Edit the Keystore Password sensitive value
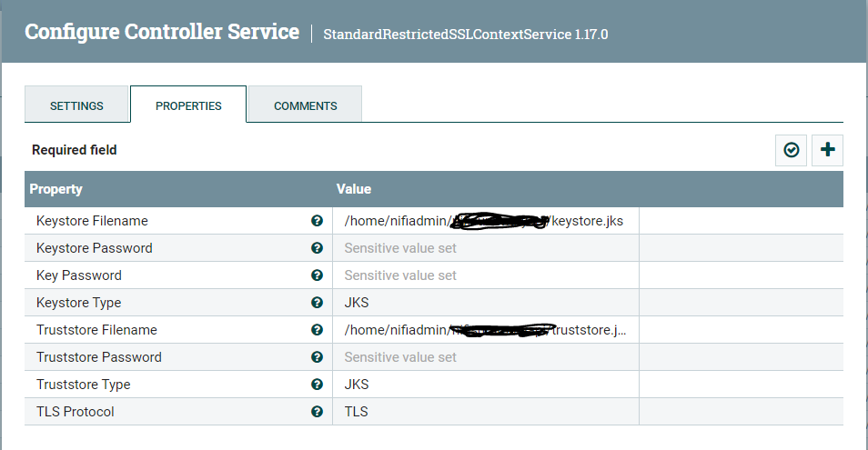Viewport: 868px width, 450px height. coord(485,248)
